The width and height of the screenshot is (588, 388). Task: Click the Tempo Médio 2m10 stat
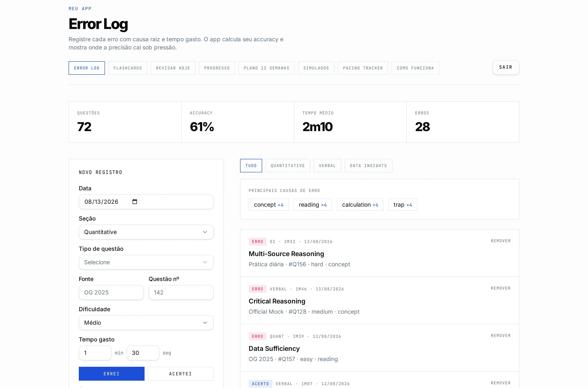click(350, 122)
